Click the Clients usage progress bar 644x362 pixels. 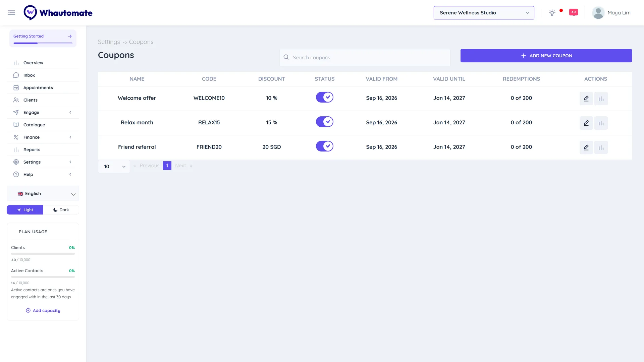[x=43, y=254]
